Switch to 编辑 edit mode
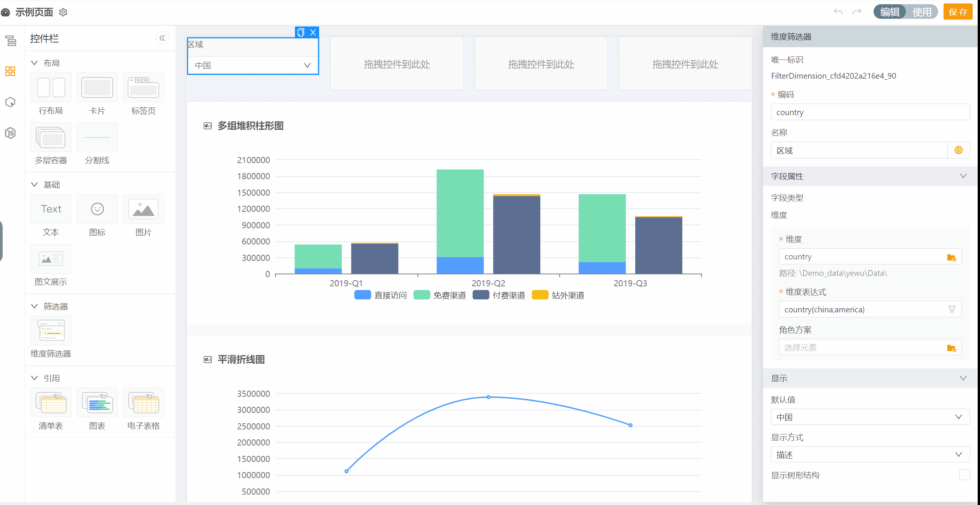Image resolution: width=980 pixels, height=505 pixels. pos(890,12)
